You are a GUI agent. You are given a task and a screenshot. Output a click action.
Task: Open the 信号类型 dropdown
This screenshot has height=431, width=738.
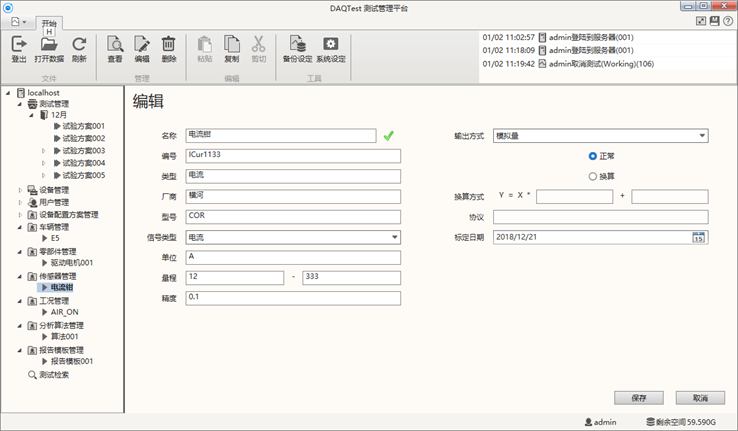[x=395, y=237]
